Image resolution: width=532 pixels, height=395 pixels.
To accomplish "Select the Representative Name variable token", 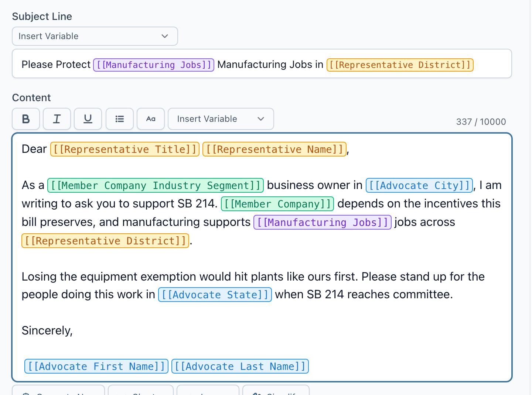I will point(274,149).
